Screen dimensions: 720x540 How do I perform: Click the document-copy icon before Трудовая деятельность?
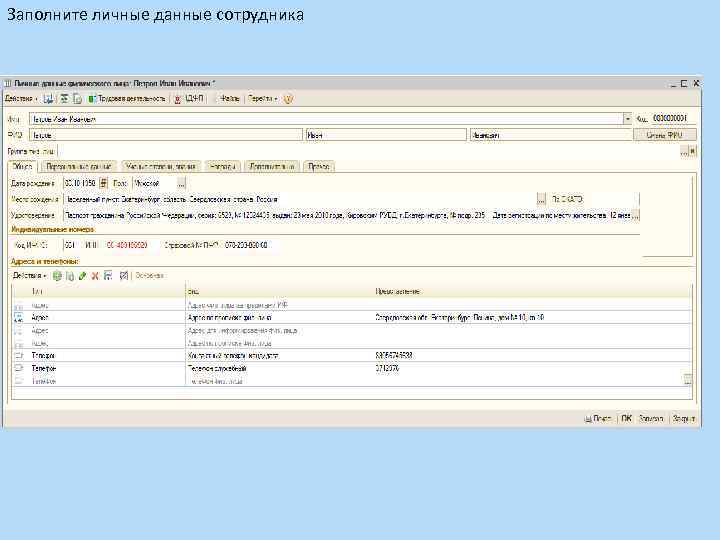77,99
